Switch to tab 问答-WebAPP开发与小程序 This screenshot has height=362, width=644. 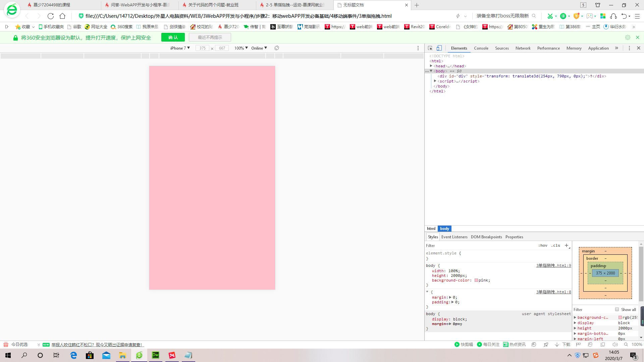[140, 5]
